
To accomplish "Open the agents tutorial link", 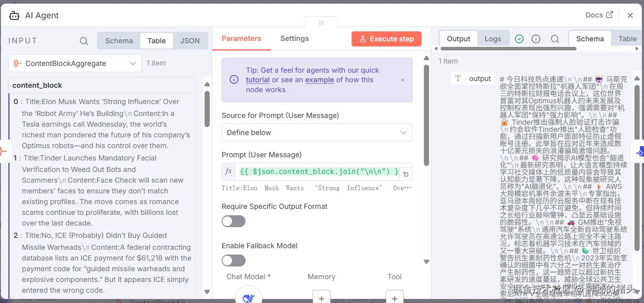I will click(x=257, y=80).
